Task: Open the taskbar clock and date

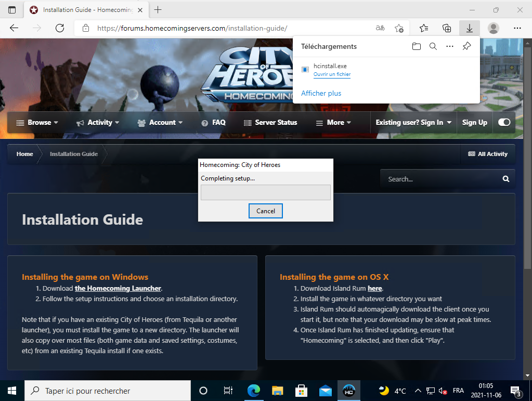Action: (486, 391)
